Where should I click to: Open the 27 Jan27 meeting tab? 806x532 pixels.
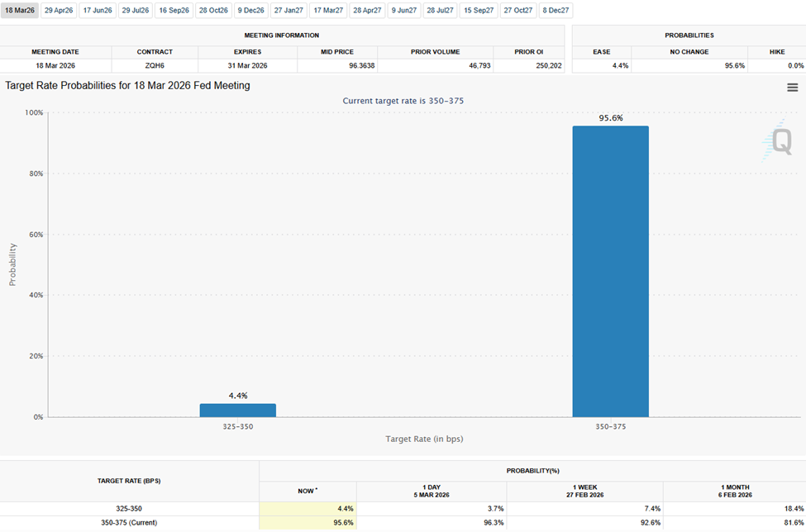(x=289, y=11)
